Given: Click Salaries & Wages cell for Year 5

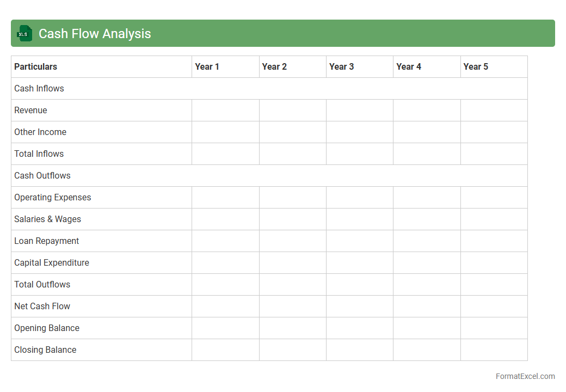Looking at the screenshot, I should pos(494,219).
